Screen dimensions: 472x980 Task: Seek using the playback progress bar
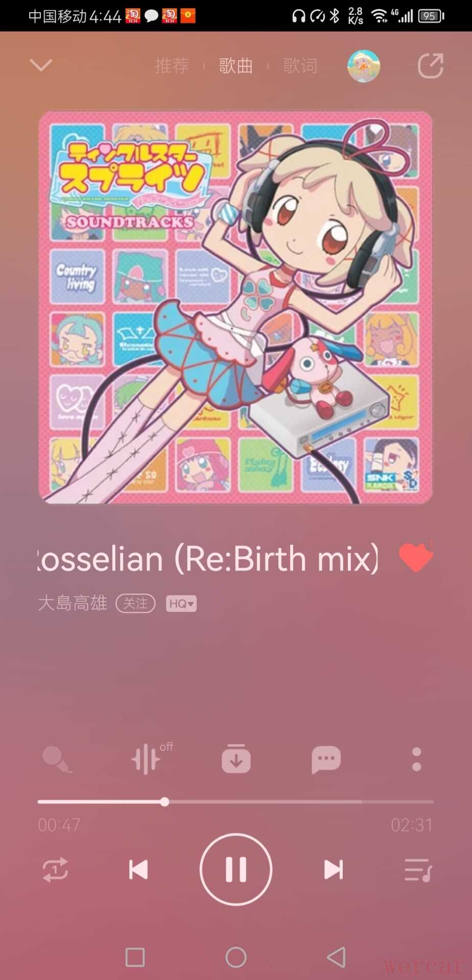235,802
